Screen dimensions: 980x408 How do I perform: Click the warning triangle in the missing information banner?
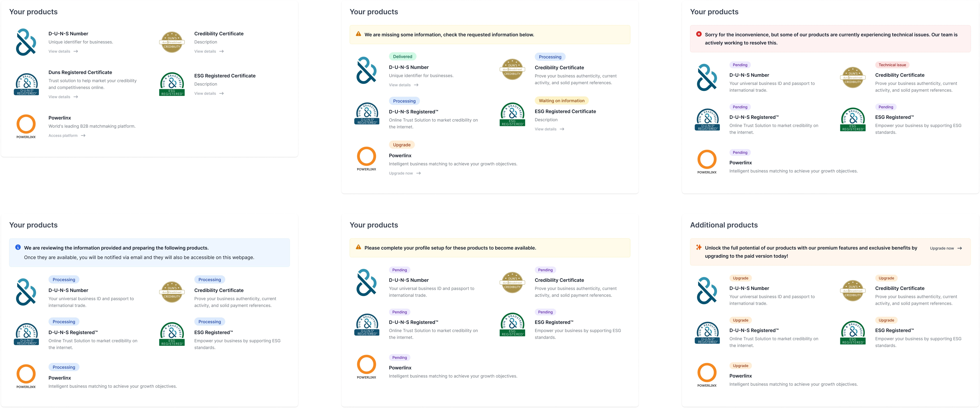tap(358, 34)
